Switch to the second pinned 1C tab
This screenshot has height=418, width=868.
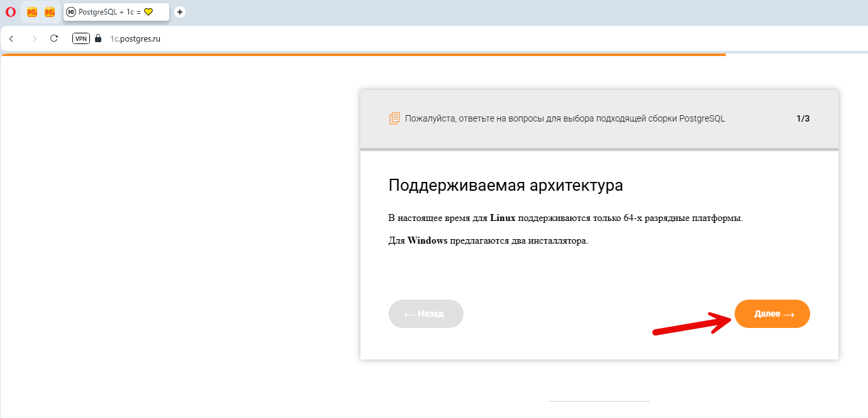click(50, 12)
